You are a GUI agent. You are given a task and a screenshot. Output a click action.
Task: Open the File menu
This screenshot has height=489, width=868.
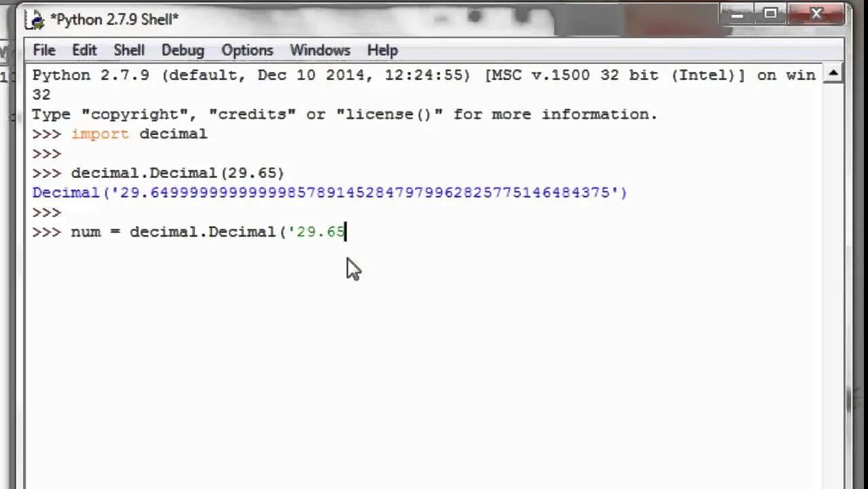coord(44,50)
